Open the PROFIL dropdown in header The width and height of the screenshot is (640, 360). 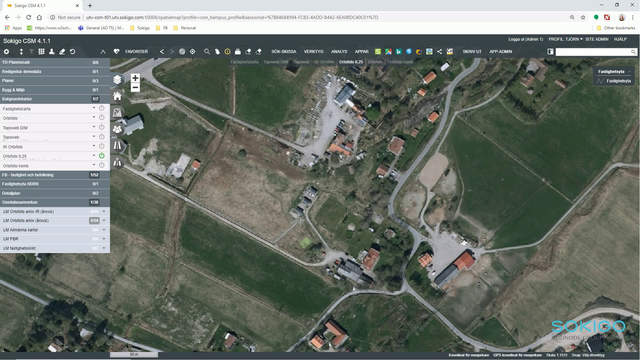(x=565, y=39)
